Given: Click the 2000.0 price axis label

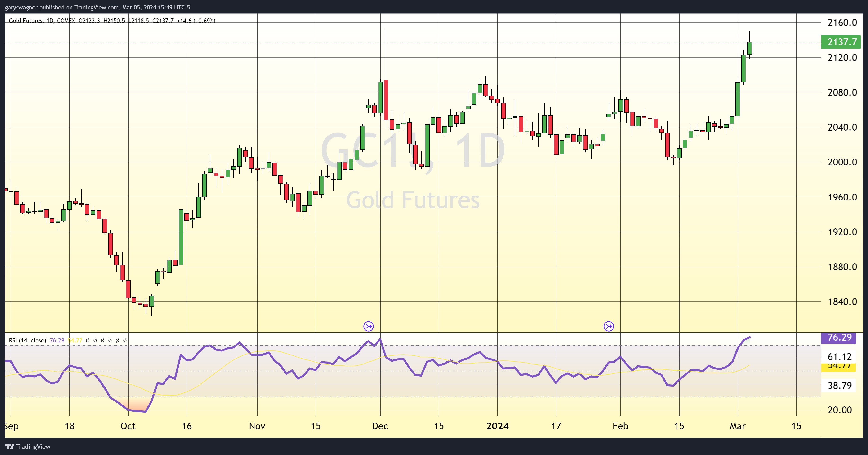Looking at the screenshot, I should click(842, 162).
